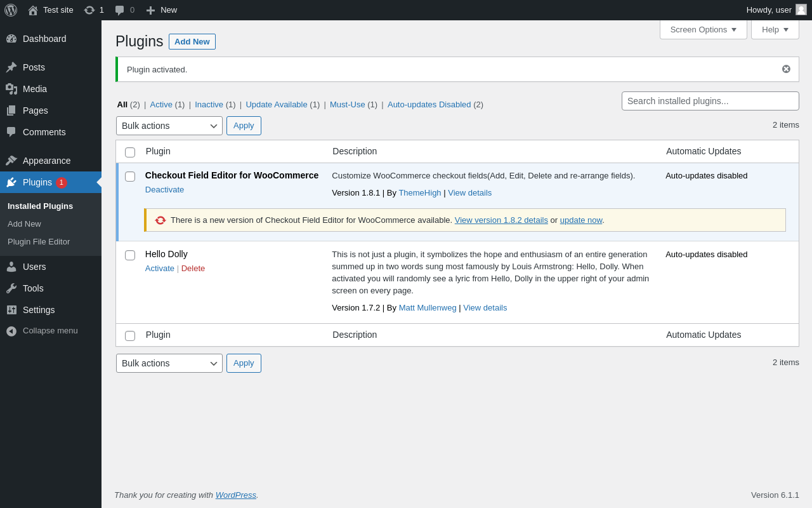Select the Checkout Field Editor plugin checkbox
The height and width of the screenshot is (508, 812).
click(x=130, y=177)
